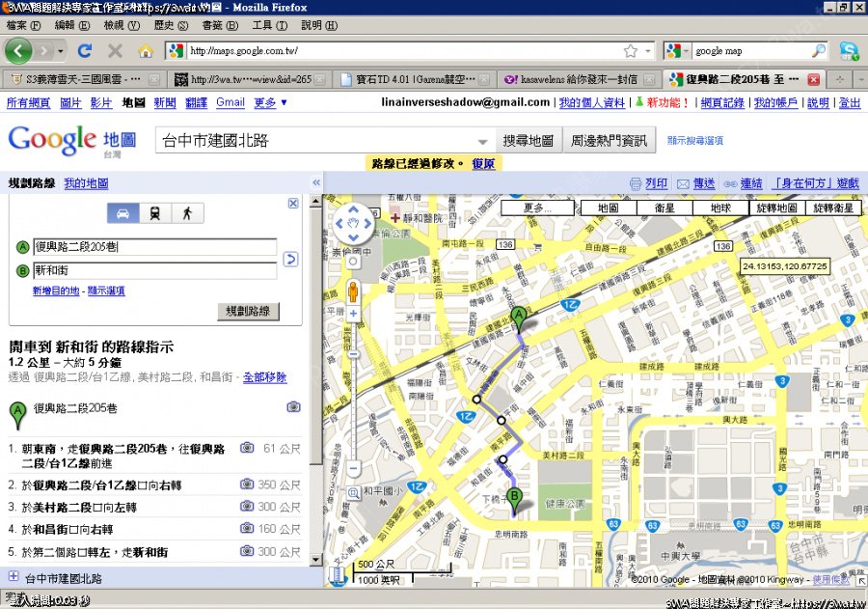Expand the 台中市建國北路 result at panel bottom

[13, 577]
